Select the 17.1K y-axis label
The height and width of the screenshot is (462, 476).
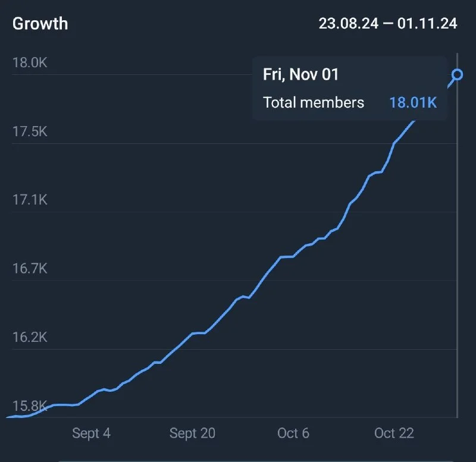(x=30, y=200)
